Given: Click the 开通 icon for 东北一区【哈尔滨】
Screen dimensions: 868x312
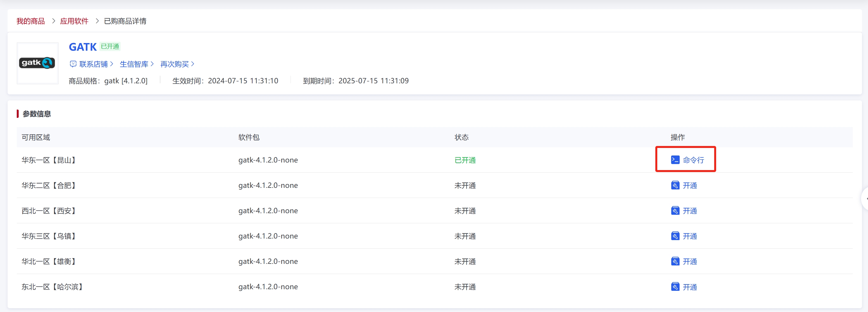Looking at the screenshot, I should [675, 286].
